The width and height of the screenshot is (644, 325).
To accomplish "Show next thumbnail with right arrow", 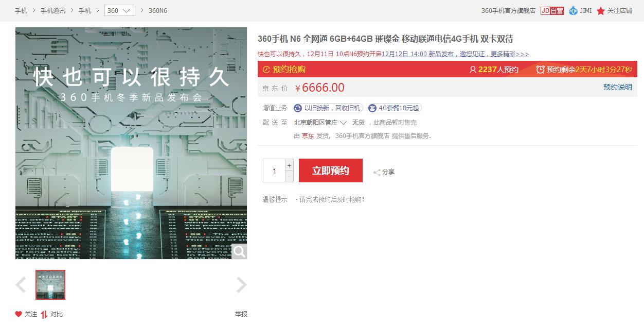I will [241, 285].
